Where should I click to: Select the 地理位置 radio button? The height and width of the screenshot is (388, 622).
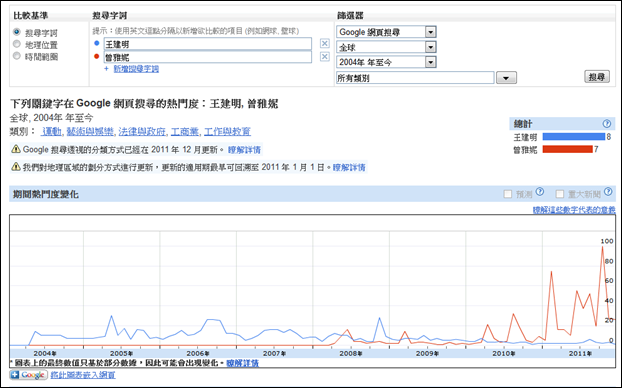click(17, 44)
